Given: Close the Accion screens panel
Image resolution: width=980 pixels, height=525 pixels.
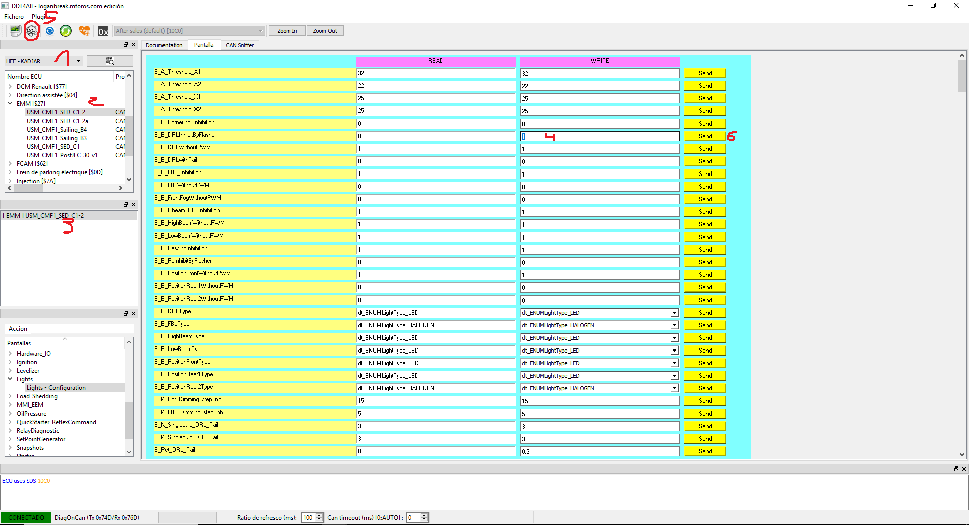Looking at the screenshot, I should click(134, 313).
